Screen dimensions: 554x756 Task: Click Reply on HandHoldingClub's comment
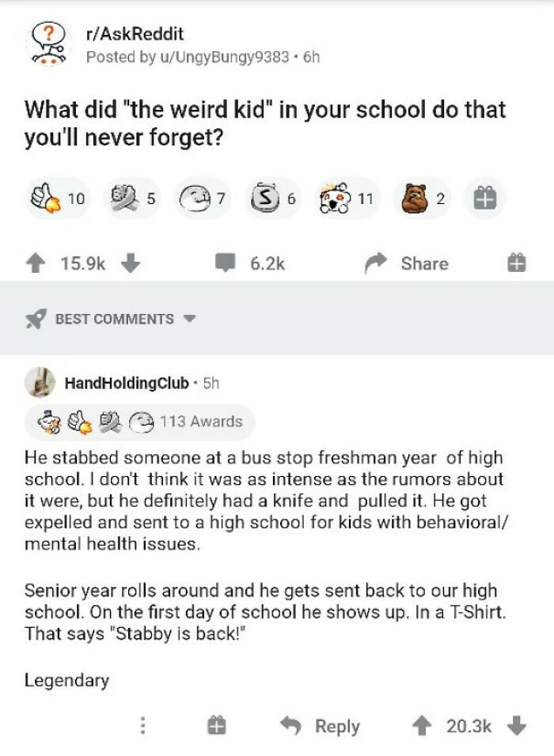339,724
